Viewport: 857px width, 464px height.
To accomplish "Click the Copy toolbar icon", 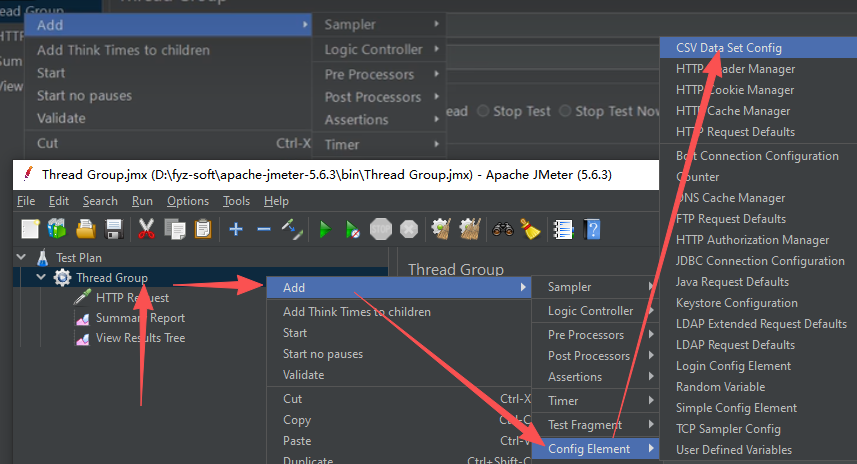I will click(175, 229).
